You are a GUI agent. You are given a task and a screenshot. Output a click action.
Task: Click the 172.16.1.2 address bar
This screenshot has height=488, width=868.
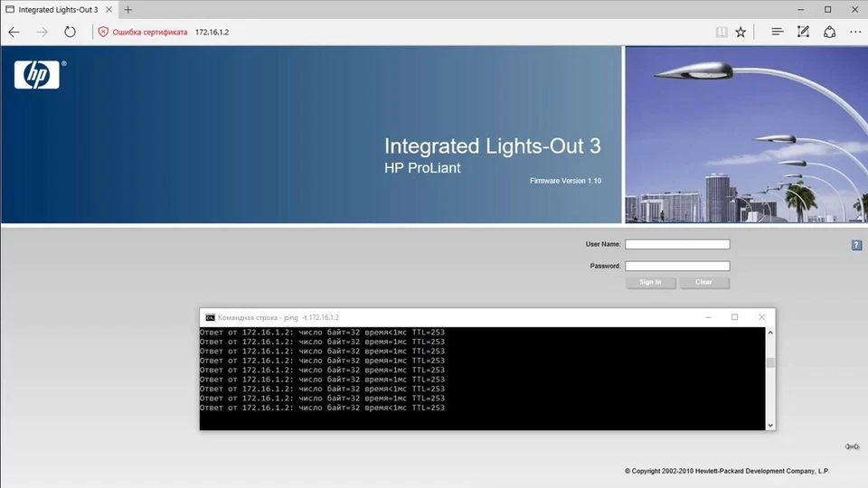click(212, 33)
